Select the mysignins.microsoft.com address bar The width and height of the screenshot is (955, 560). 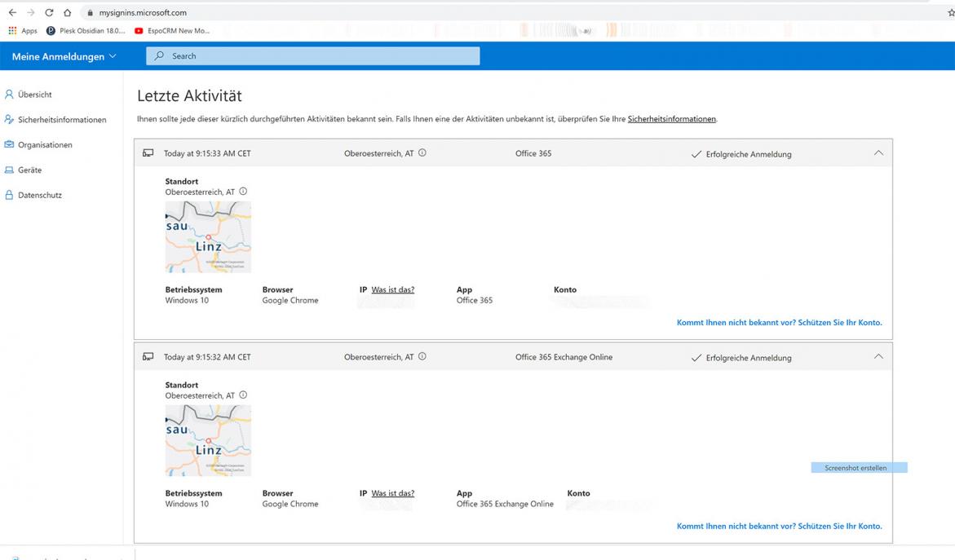click(x=144, y=12)
